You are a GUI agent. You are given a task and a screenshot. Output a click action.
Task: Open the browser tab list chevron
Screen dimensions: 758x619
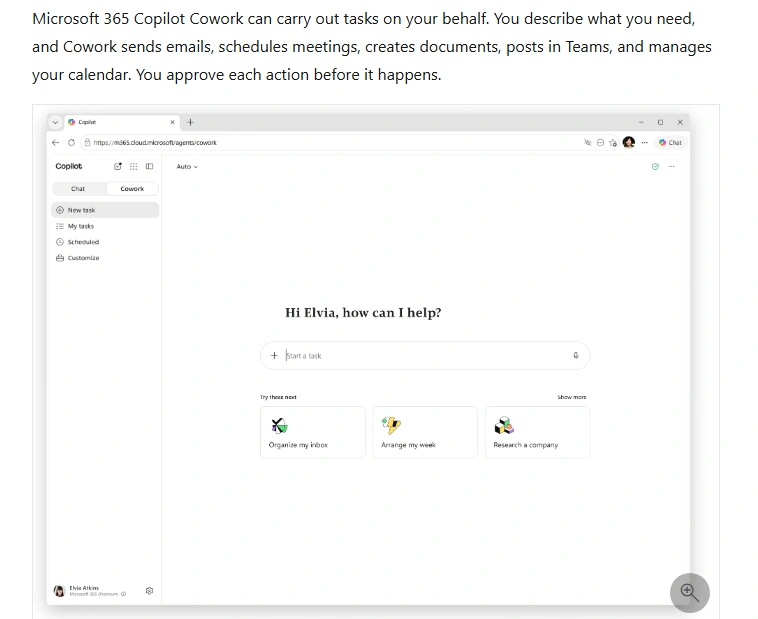(x=55, y=122)
